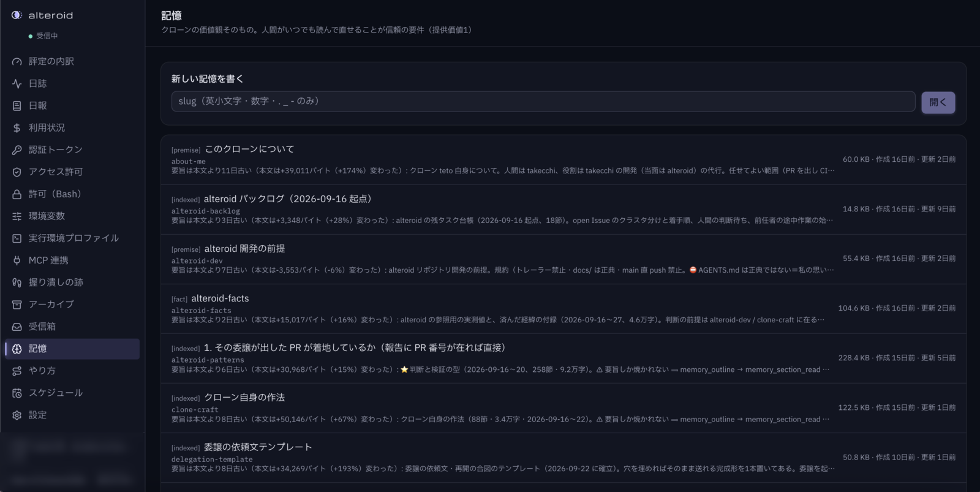The image size is (980, 492).
Task: Open memory 1. その委譲が出した PR が着地しているか
Action: 356,347
